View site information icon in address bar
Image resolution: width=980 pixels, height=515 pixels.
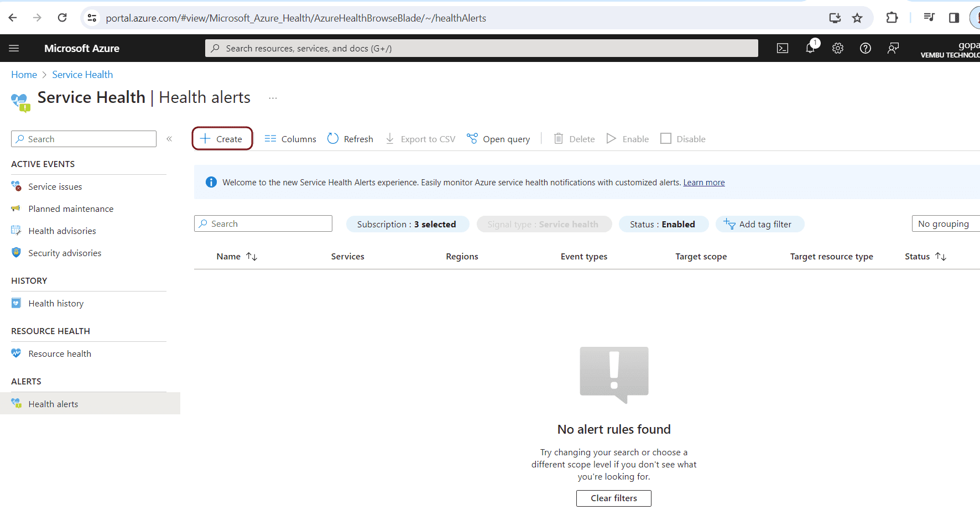point(92,18)
